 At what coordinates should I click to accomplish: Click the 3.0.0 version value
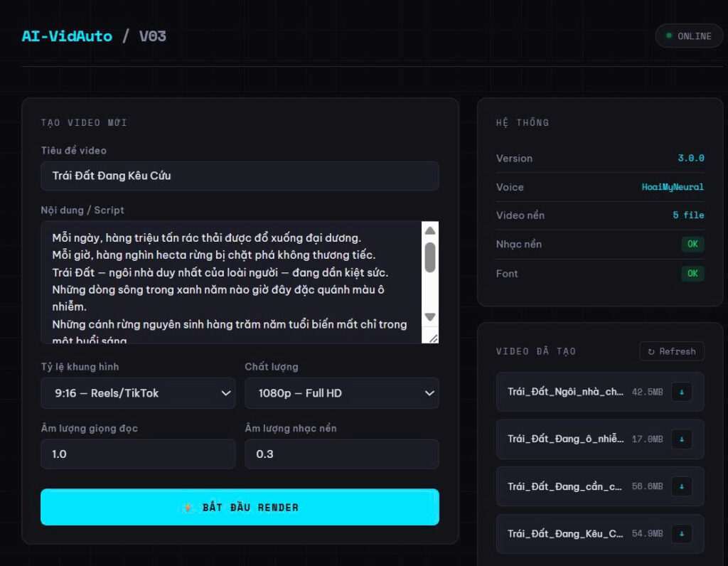pos(691,159)
